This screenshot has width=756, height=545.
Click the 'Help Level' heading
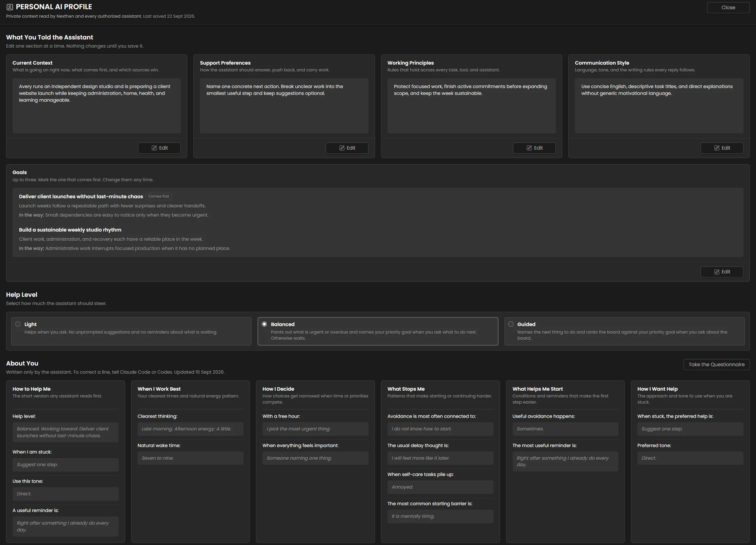22,295
